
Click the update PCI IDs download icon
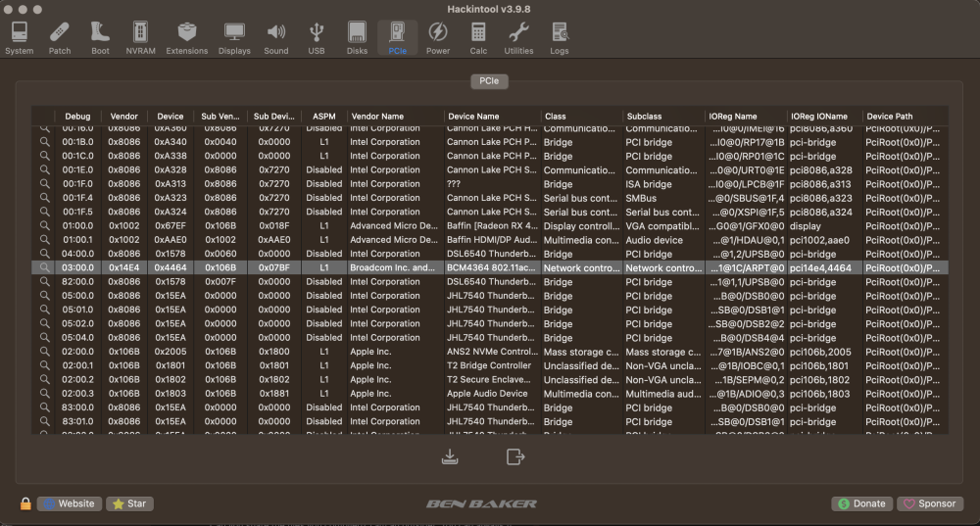[x=450, y=456]
